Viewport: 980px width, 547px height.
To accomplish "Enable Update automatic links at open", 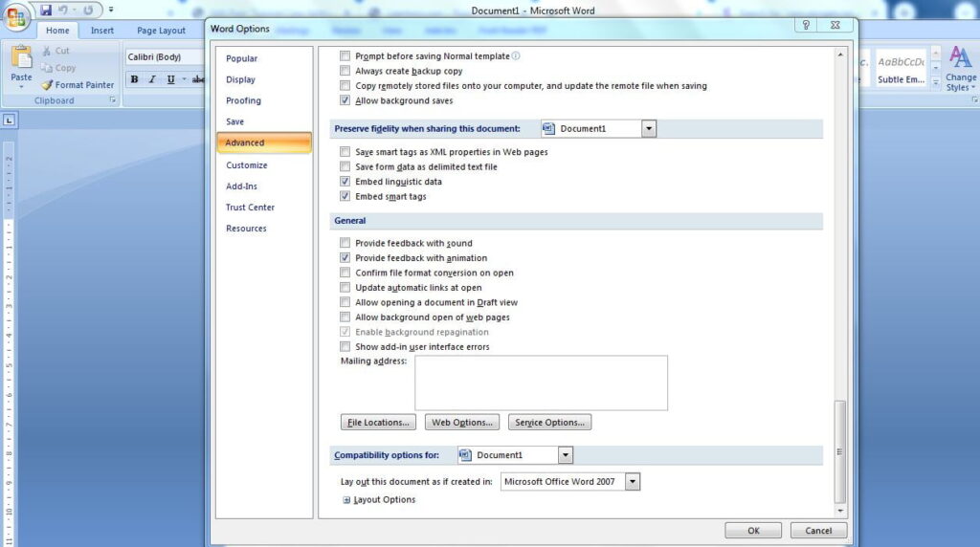I will [x=345, y=287].
